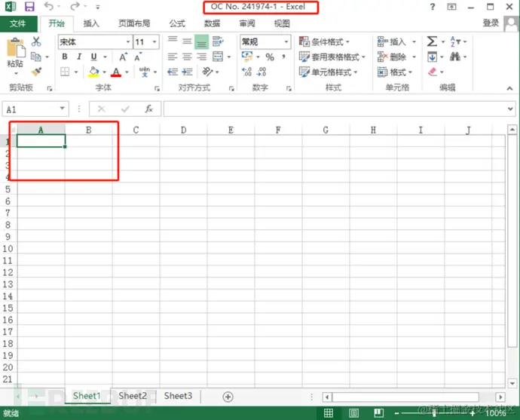Click the Save icon in quick access toolbar

(29, 6)
